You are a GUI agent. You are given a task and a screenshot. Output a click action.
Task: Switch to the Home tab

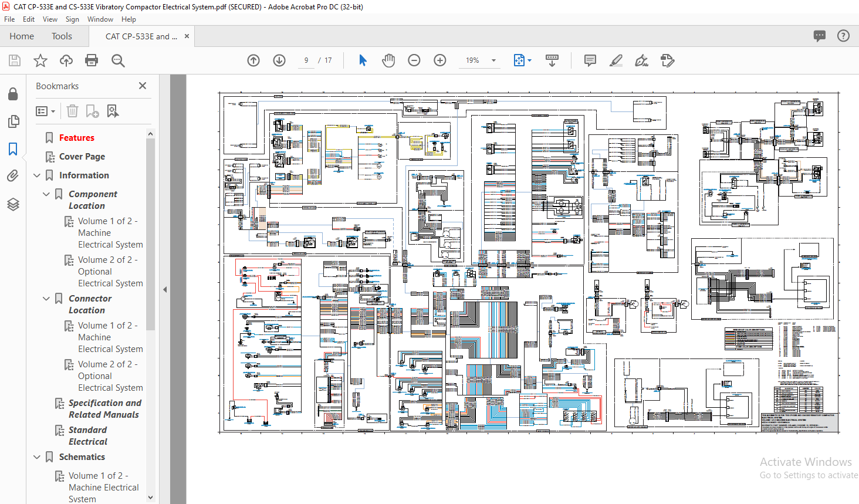point(22,36)
